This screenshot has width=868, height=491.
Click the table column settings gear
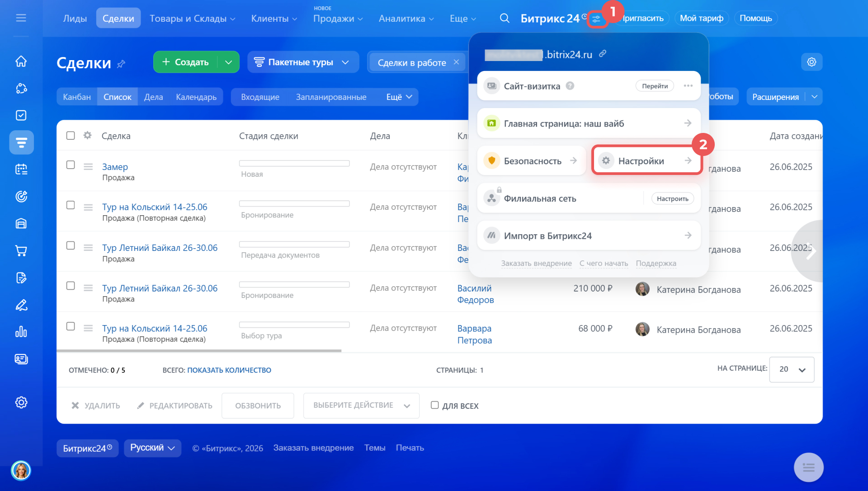pyautogui.click(x=88, y=135)
